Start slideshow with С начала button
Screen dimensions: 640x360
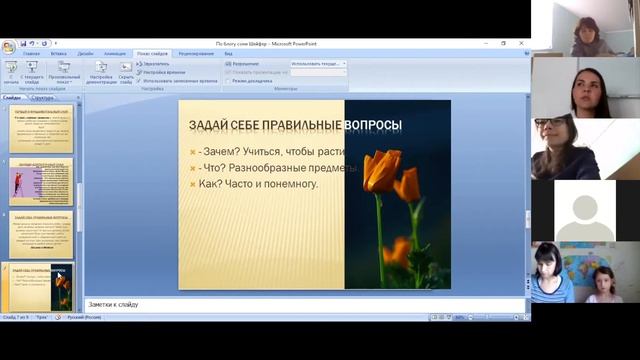[x=11, y=73]
